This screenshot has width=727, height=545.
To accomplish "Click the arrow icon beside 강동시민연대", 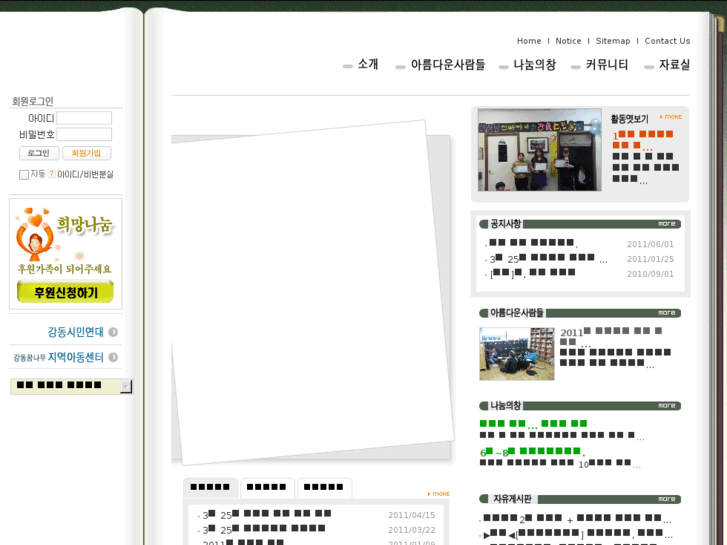I will pos(113,332).
